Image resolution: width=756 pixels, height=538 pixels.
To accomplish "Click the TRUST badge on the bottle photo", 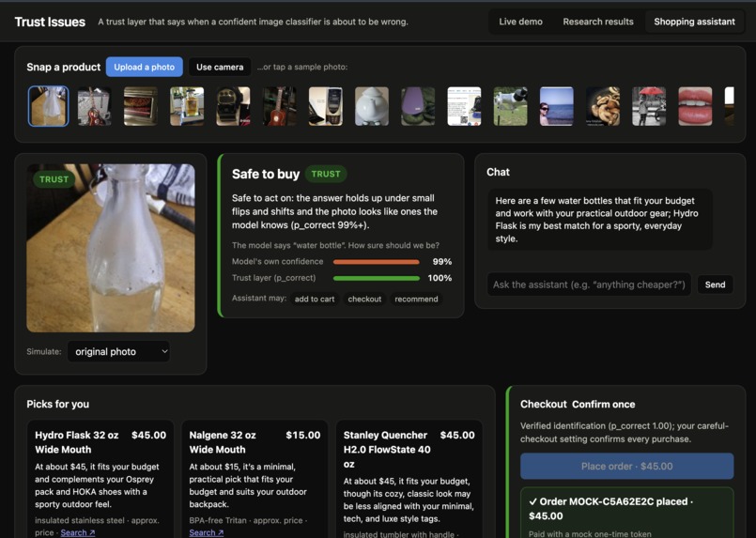I will pos(54,179).
